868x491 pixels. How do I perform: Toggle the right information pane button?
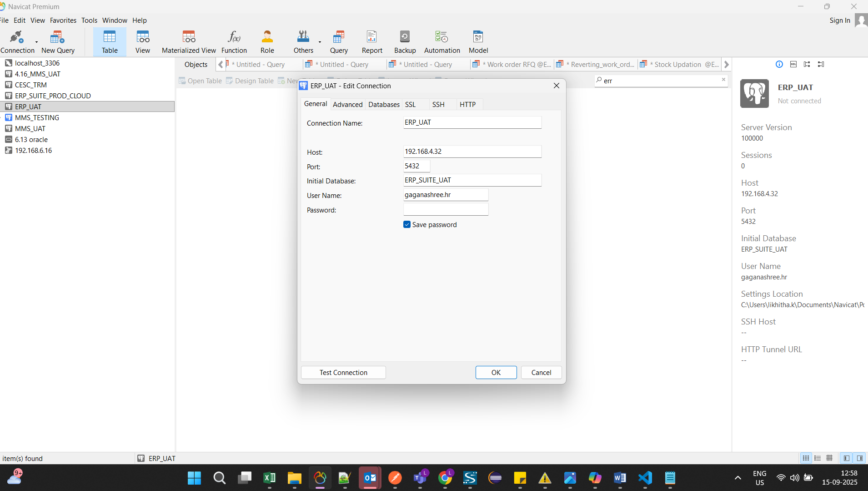(859, 458)
